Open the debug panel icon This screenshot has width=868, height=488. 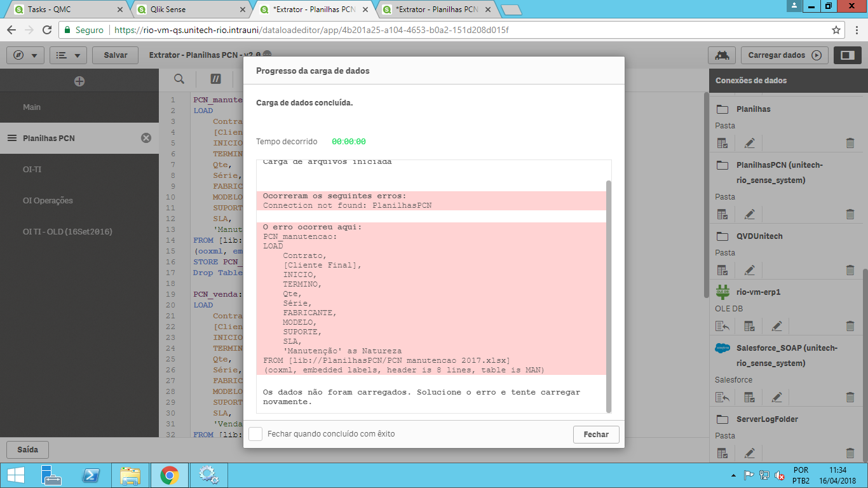(x=722, y=55)
